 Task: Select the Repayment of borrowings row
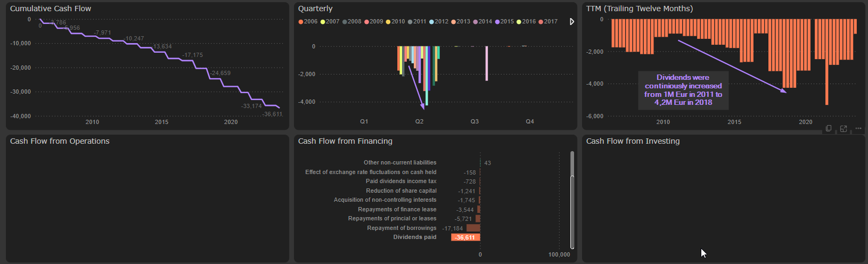402,228
